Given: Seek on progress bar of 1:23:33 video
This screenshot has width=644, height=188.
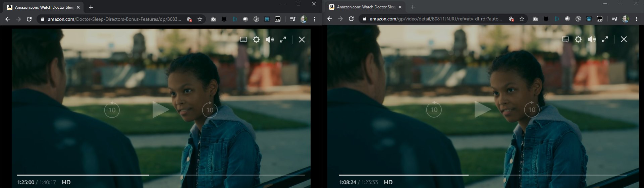Looking at the screenshot, I should pos(483,175).
